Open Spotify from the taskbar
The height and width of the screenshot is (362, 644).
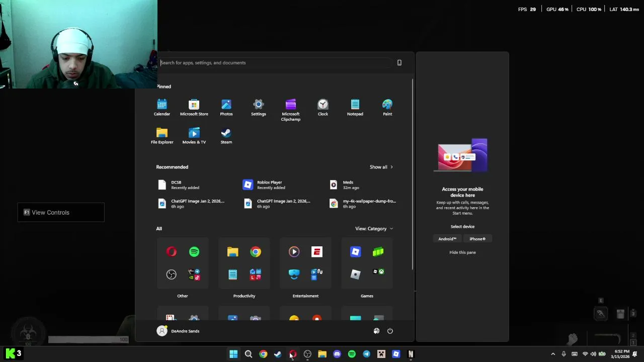352,354
